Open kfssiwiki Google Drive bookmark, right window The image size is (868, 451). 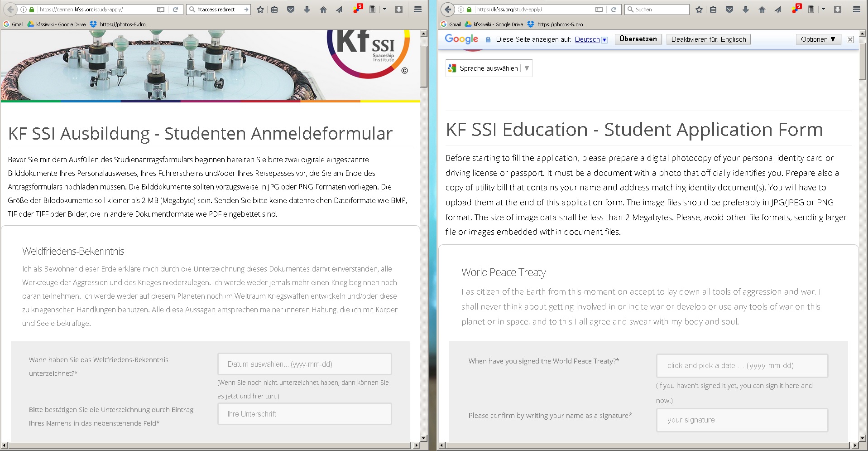tap(494, 24)
